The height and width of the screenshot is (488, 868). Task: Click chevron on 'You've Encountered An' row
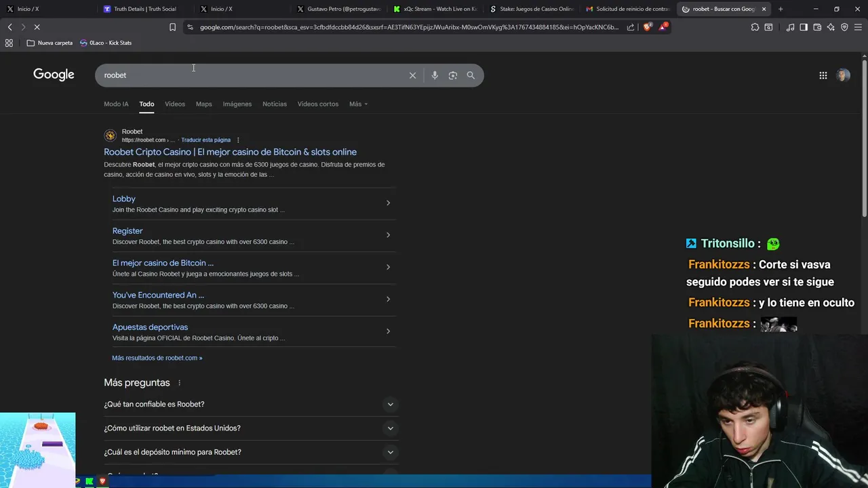pos(388,299)
